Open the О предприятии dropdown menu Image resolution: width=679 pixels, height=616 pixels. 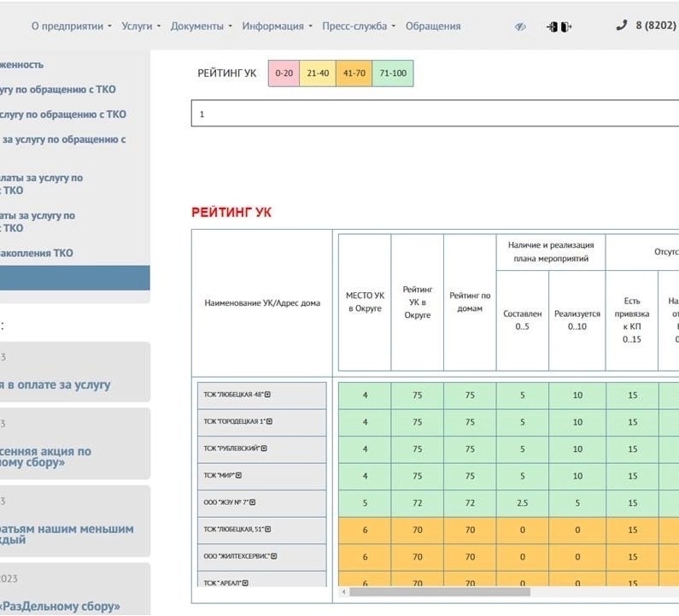pos(71,26)
